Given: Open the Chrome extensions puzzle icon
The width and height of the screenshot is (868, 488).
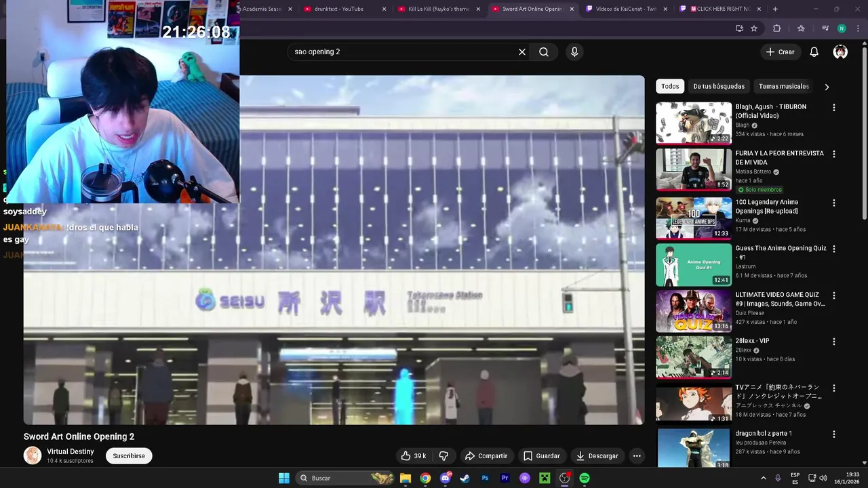Looking at the screenshot, I should pos(777,28).
